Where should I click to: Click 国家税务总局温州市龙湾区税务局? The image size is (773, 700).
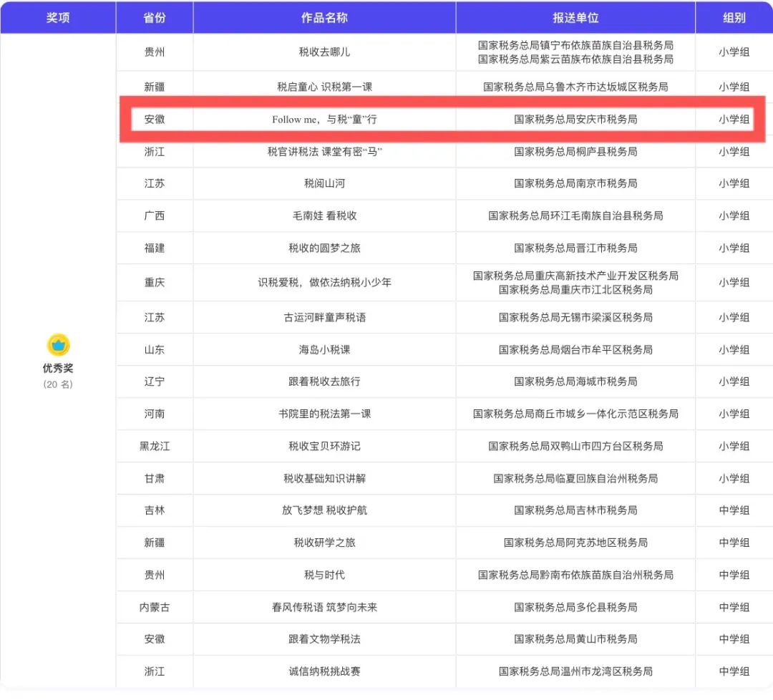pos(575,671)
